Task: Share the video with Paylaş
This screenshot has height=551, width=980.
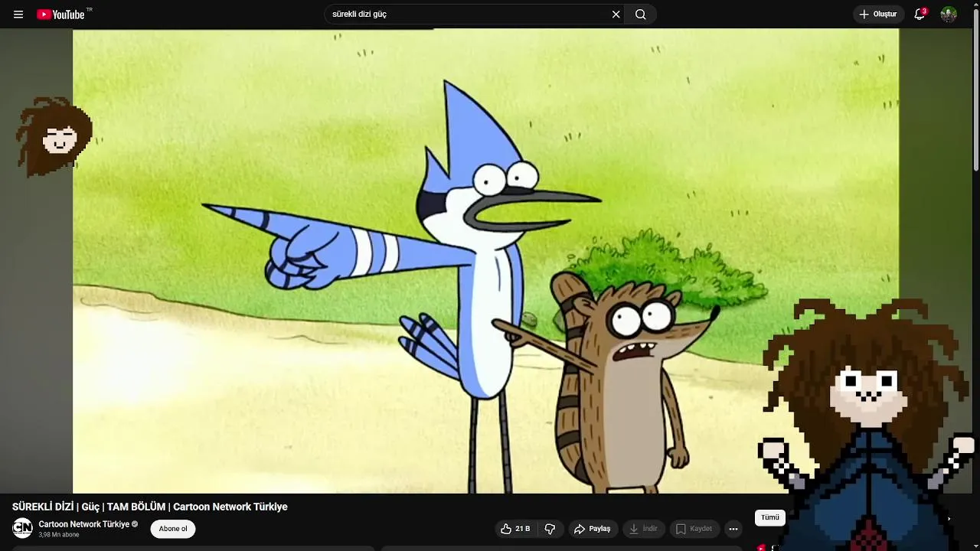Action: [593, 529]
